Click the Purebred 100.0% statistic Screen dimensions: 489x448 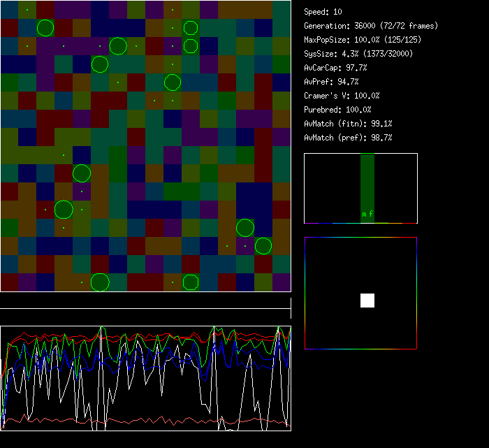tap(337, 110)
